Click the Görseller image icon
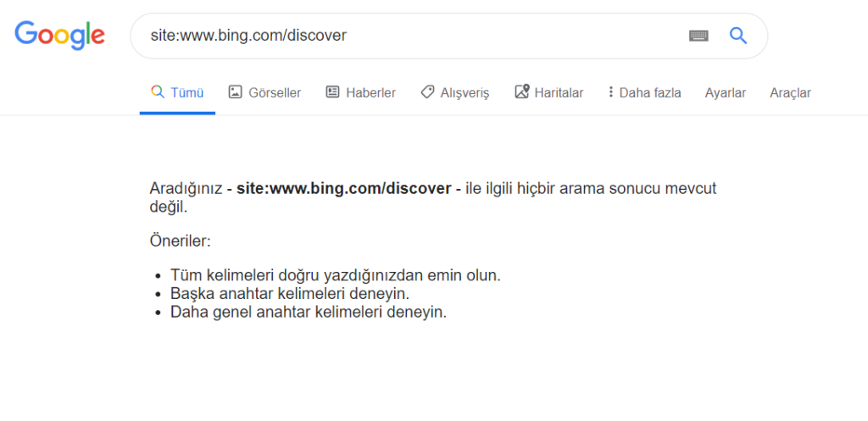The height and width of the screenshot is (421, 868). point(236,91)
